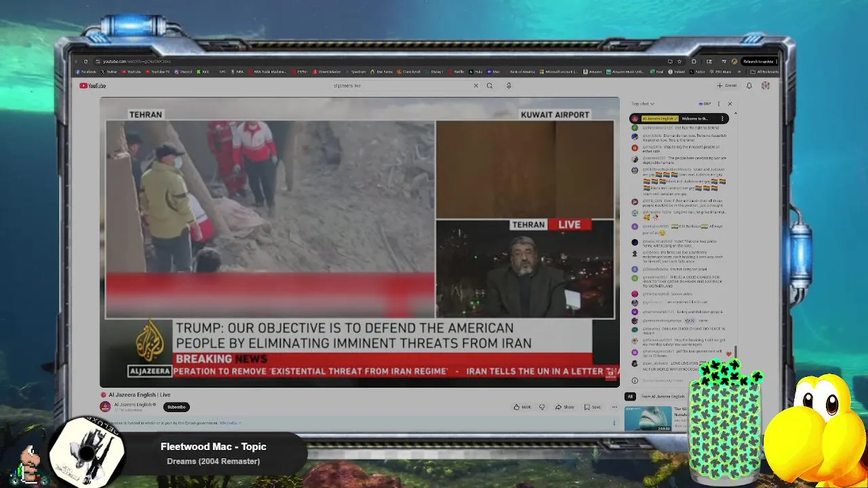Clear the YouTube search box text

(475, 85)
